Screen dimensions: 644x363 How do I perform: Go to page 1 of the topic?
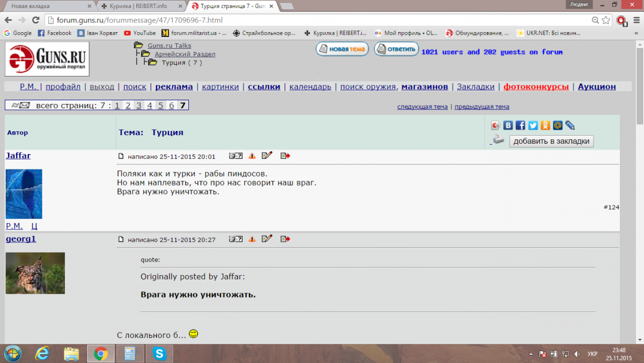(117, 106)
